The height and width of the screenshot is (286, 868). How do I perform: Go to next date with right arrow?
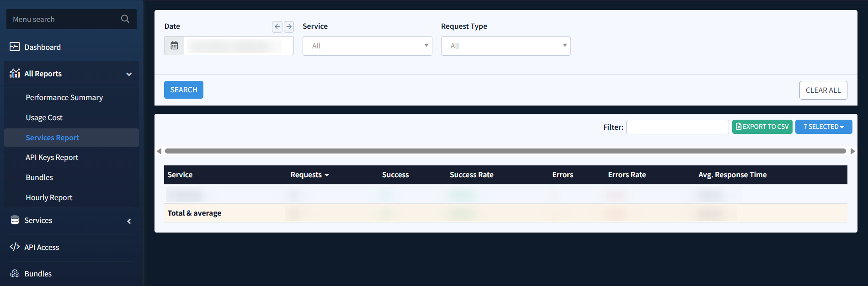tap(289, 26)
